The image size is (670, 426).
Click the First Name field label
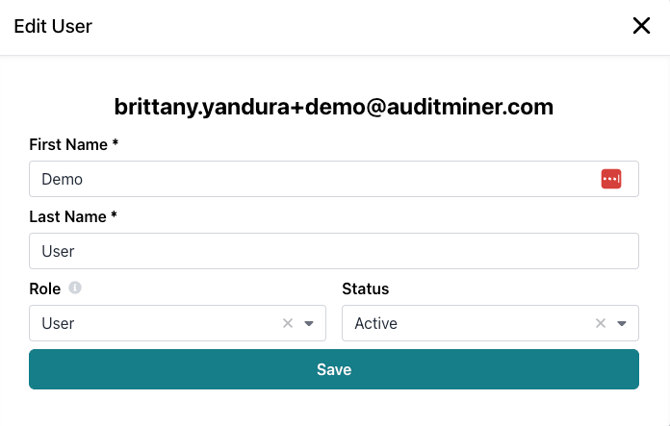68,145
